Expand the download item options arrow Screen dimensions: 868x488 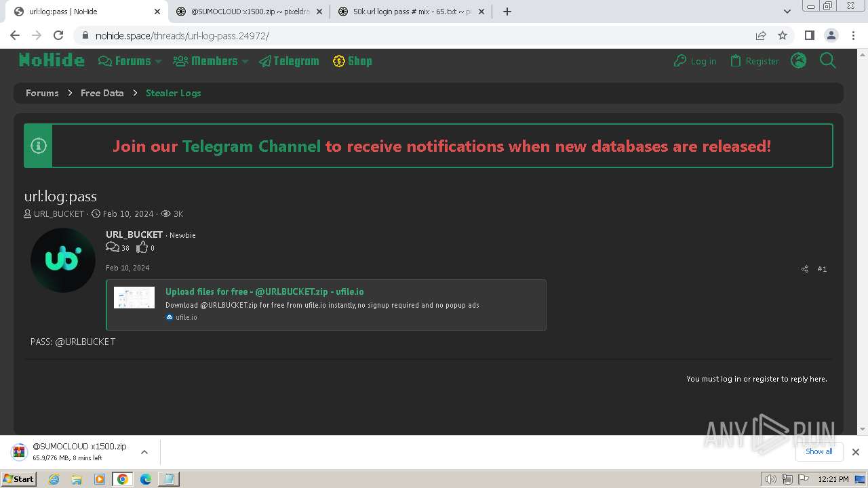(144, 452)
